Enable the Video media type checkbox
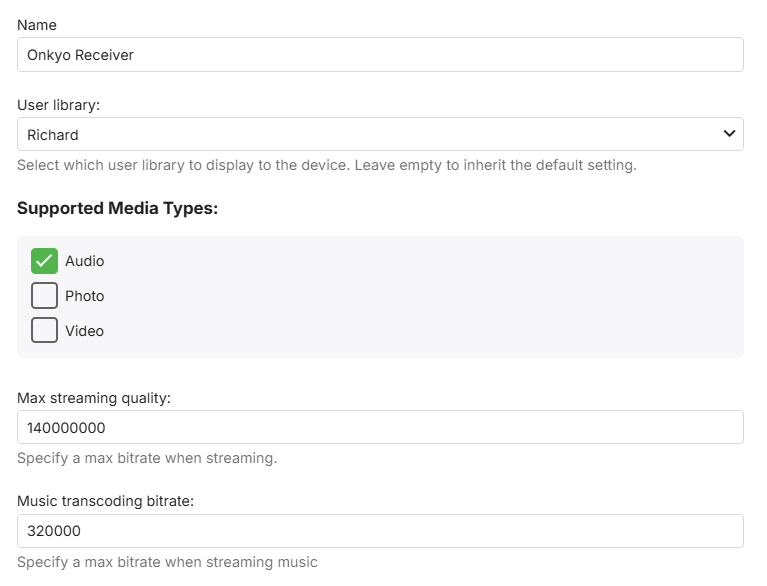The image size is (767, 586). coord(44,331)
